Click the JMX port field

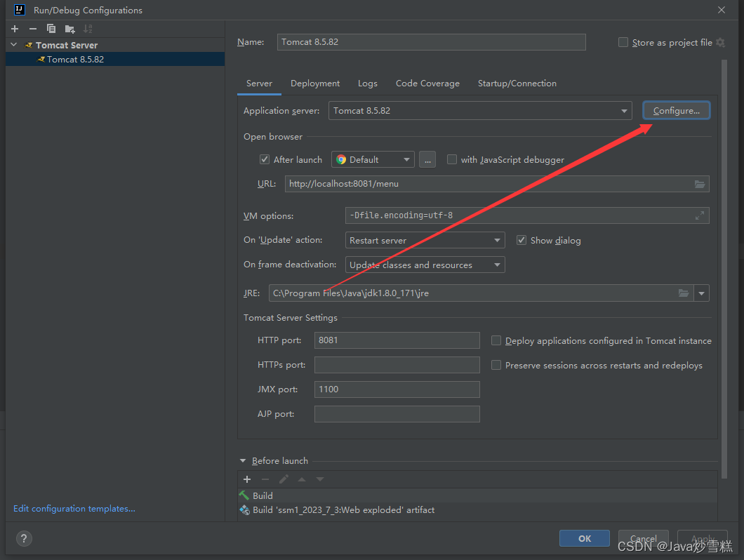tap(397, 389)
